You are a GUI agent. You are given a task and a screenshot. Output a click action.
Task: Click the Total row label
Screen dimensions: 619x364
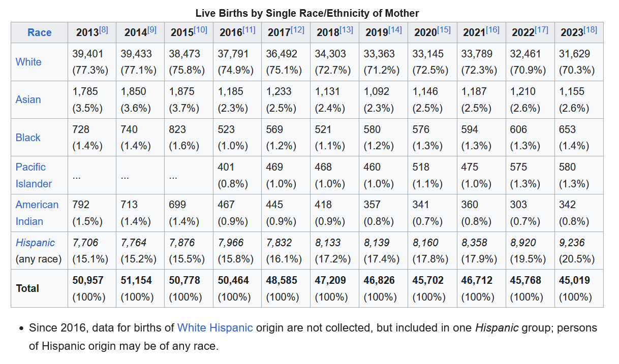27,288
